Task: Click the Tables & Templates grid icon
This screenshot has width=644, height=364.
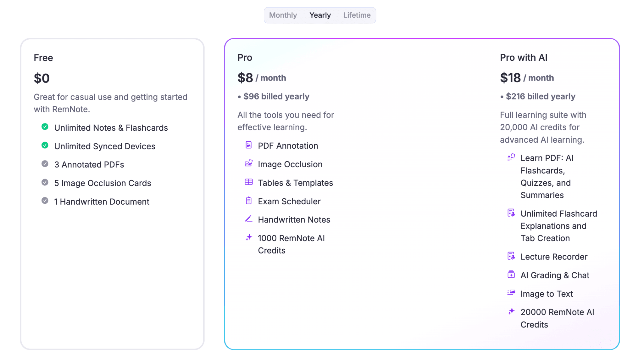Action: [249, 182]
